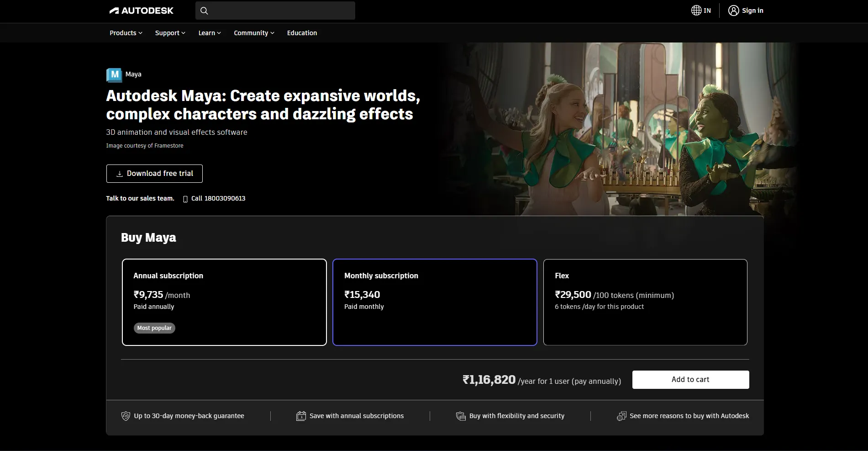This screenshot has height=451, width=868.
Task: Expand the Products menu
Action: point(126,33)
